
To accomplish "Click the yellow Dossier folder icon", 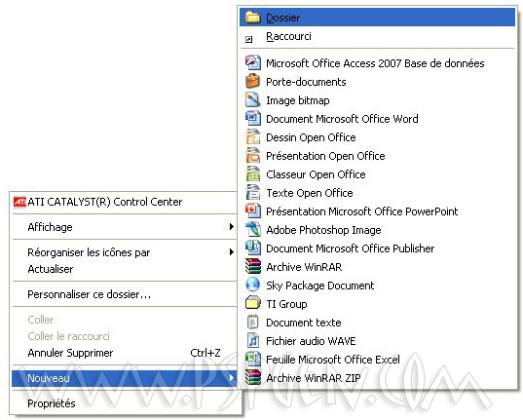I will [252, 17].
